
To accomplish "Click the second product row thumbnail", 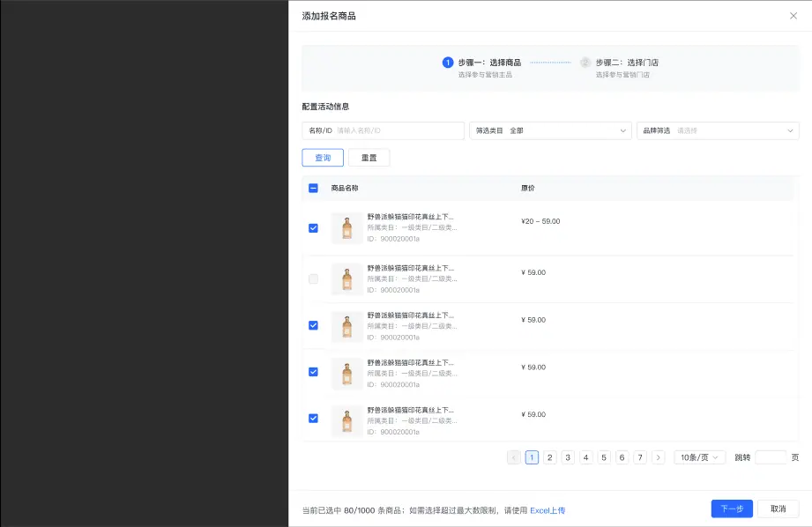I will 347,279.
